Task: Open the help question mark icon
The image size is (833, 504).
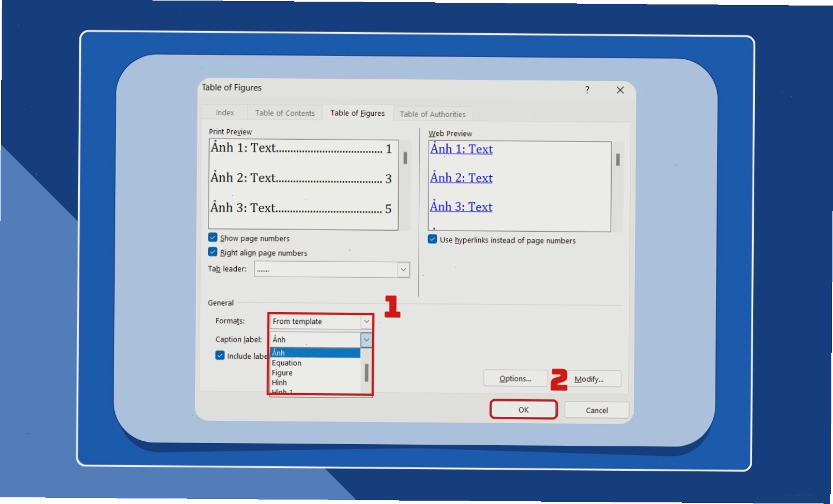Action: tap(587, 90)
